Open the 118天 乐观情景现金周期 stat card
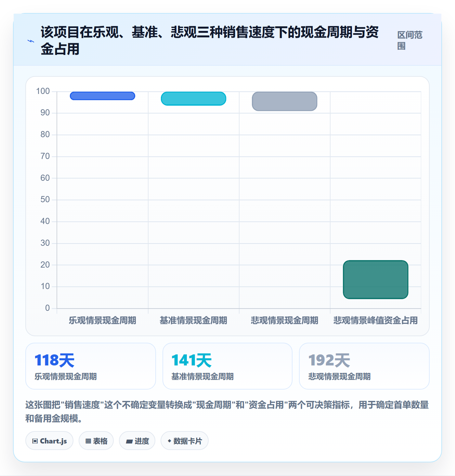 point(91,366)
